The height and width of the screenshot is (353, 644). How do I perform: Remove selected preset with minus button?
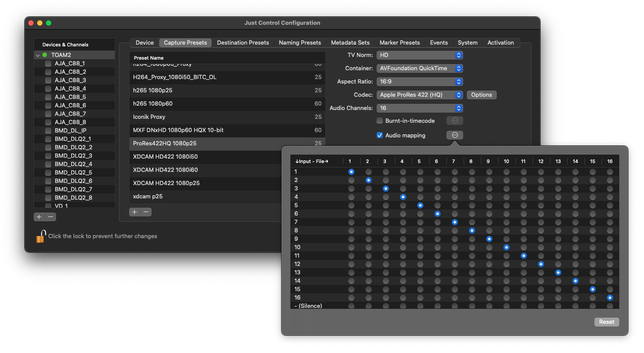pos(146,212)
